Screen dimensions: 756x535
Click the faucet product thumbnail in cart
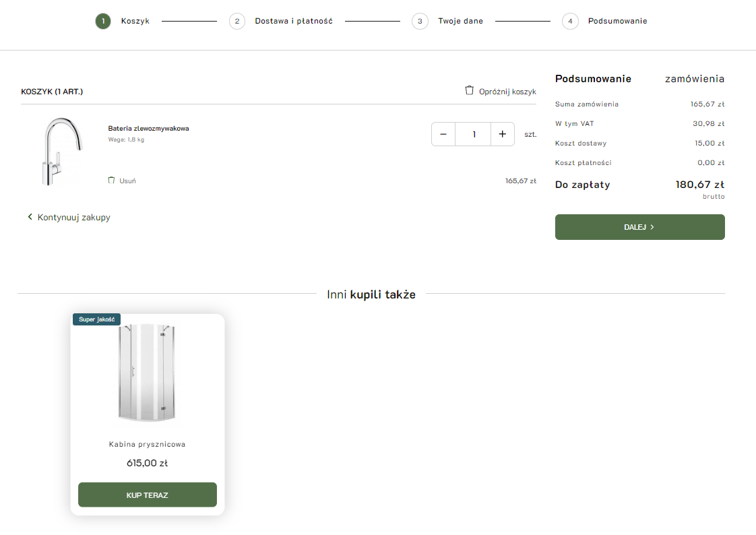tap(62, 151)
